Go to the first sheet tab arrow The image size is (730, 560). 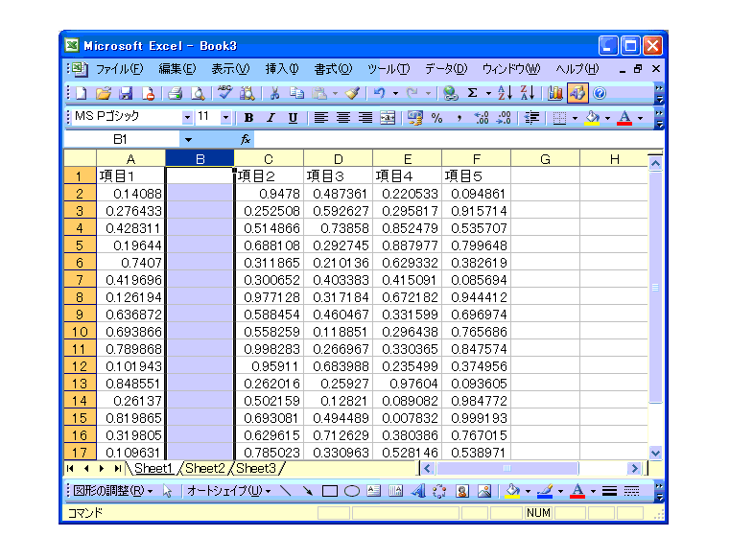click(70, 468)
